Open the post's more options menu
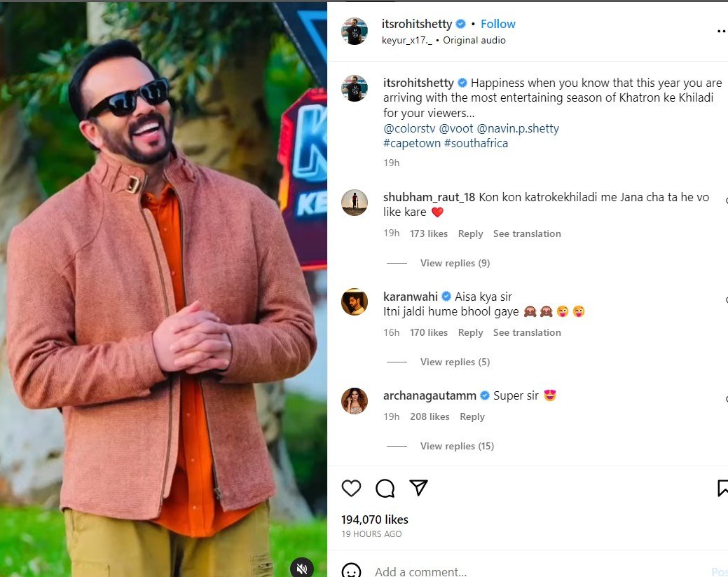 [721, 32]
